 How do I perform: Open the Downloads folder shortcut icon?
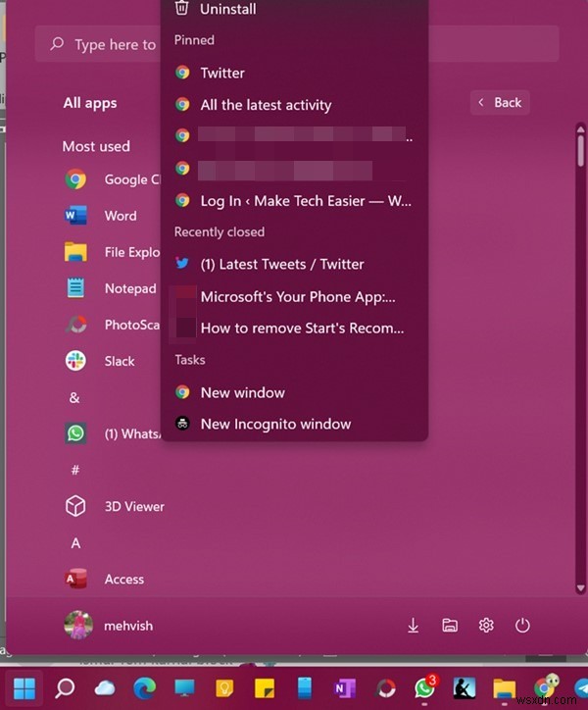pyautogui.click(x=413, y=626)
